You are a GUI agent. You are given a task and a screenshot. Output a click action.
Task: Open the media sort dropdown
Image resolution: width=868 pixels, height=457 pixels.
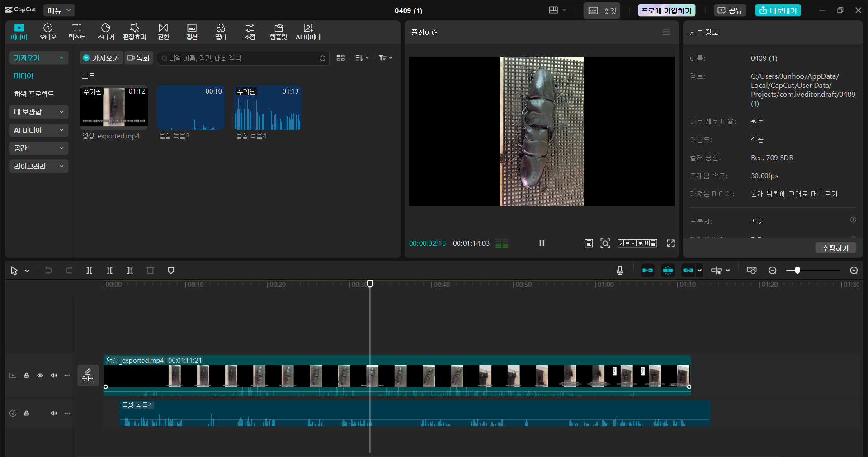[362, 58]
